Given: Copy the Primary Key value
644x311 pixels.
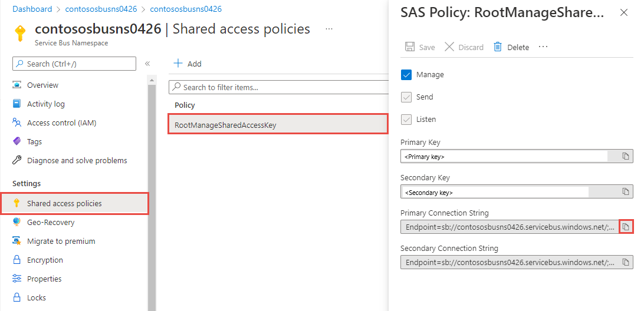Looking at the screenshot, I should (626, 156).
